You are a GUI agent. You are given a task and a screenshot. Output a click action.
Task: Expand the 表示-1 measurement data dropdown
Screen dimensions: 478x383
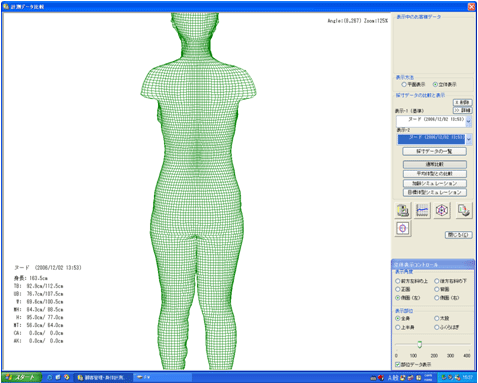469,121
